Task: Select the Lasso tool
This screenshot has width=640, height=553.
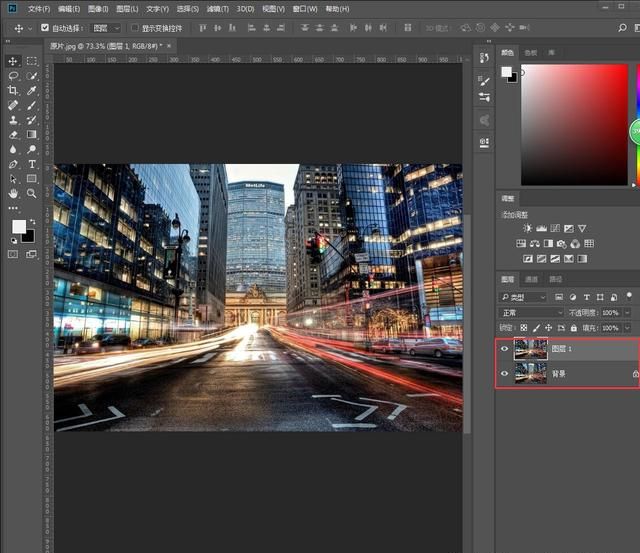Action: [13, 76]
